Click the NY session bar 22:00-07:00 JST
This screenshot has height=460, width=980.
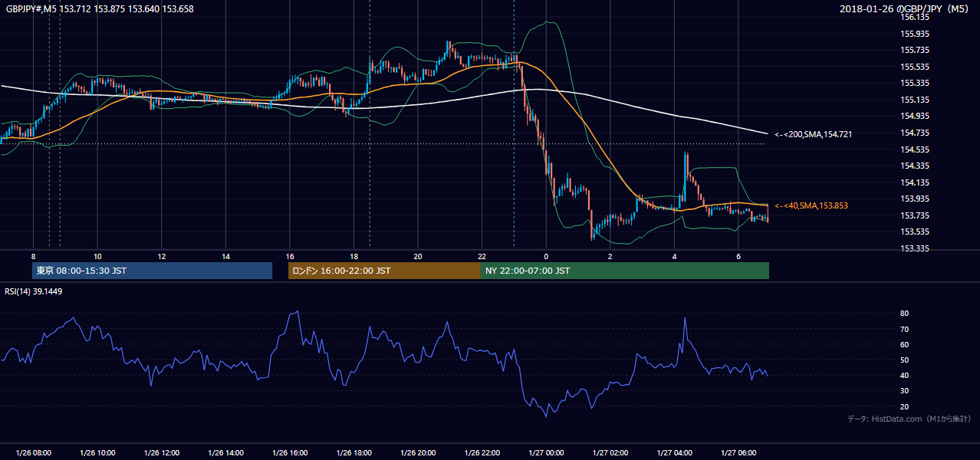point(625,271)
